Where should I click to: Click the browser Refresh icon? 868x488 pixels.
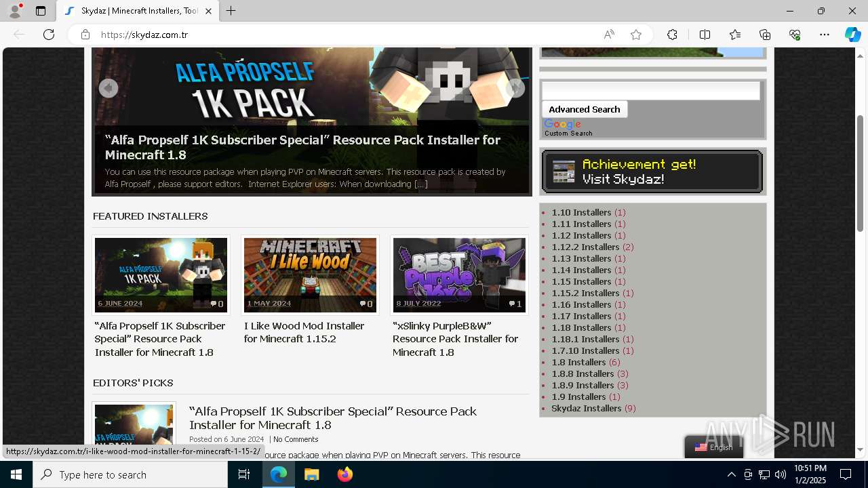click(x=49, y=35)
